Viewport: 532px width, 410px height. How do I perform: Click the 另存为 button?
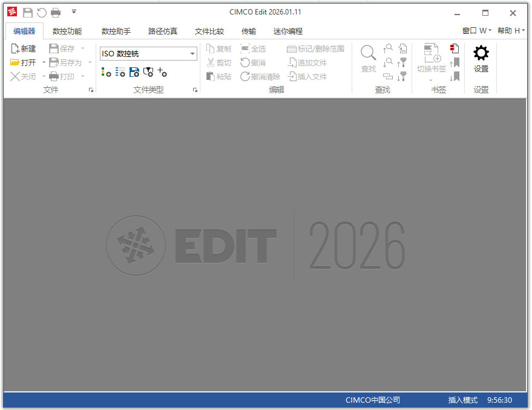tap(66, 63)
